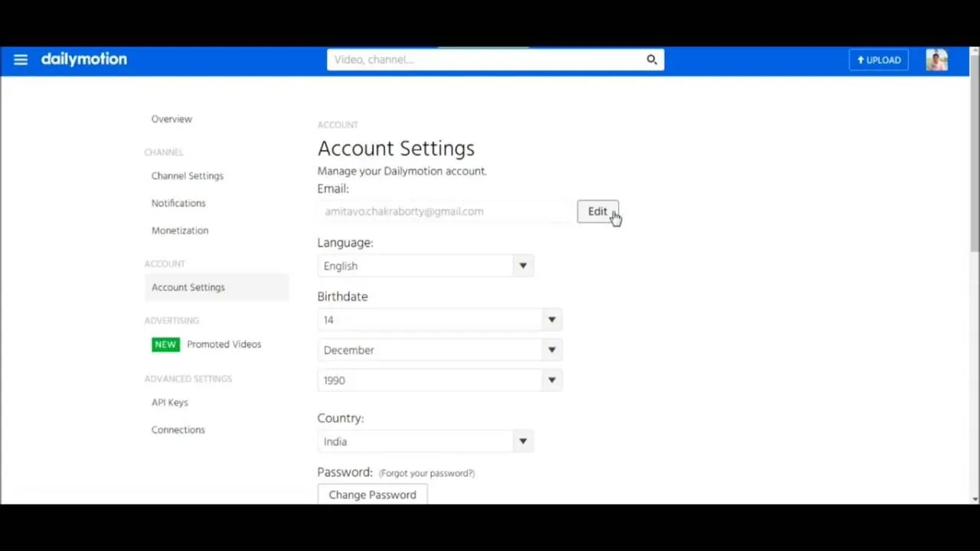
Task: Click 'Manage your Dailymotion account.' text
Action: coord(402,171)
